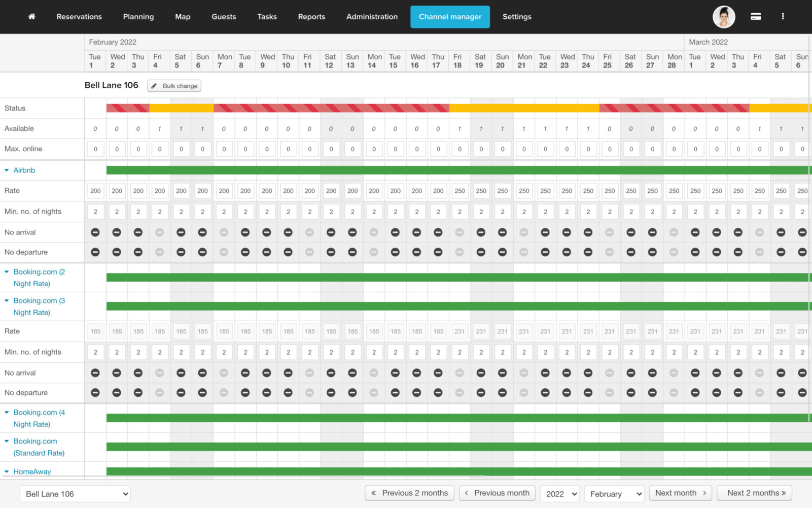Open the three-dot more options menu

pos(783,17)
